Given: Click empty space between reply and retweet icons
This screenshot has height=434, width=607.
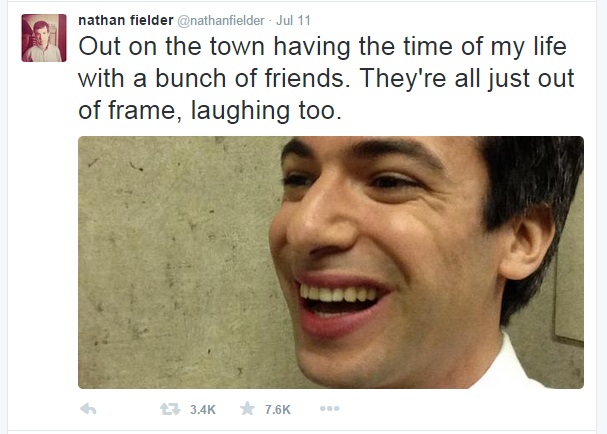Looking at the screenshot, I should [x=129, y=409].
